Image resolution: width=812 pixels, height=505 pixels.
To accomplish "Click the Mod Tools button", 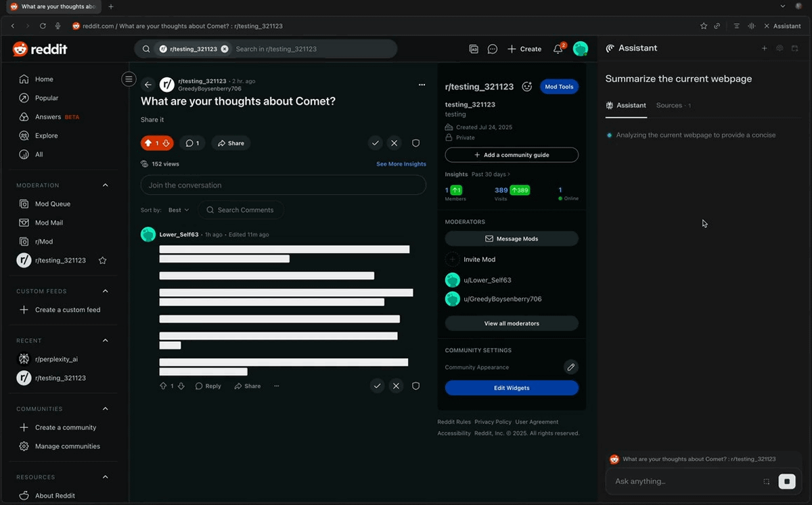I will coord(559,87).
